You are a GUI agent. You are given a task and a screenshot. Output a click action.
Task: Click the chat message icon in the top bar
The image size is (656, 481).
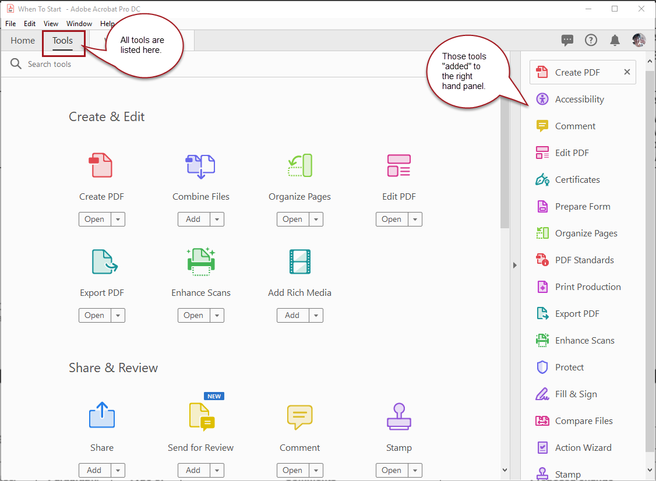click(x=567, y=40)
